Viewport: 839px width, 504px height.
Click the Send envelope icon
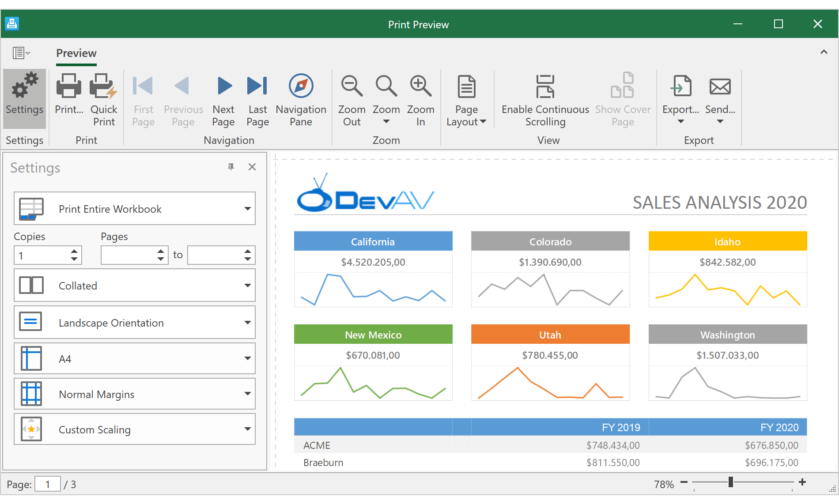tap(719, 86)
